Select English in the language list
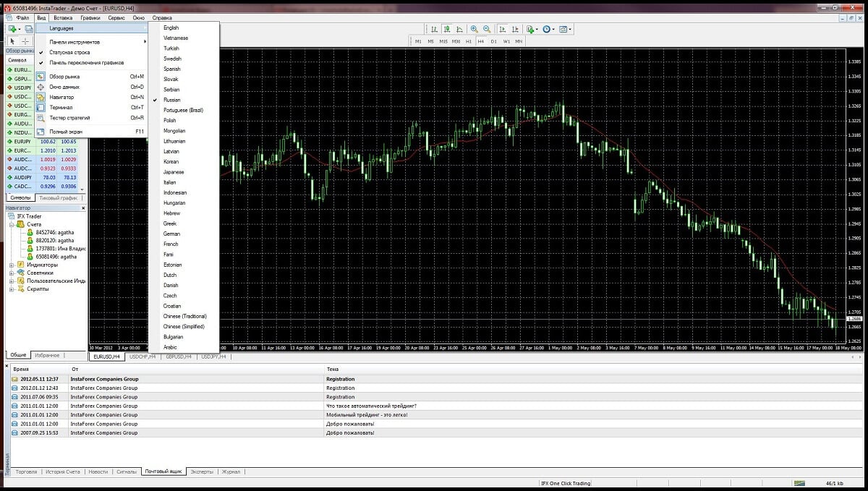 coord(171,27)
